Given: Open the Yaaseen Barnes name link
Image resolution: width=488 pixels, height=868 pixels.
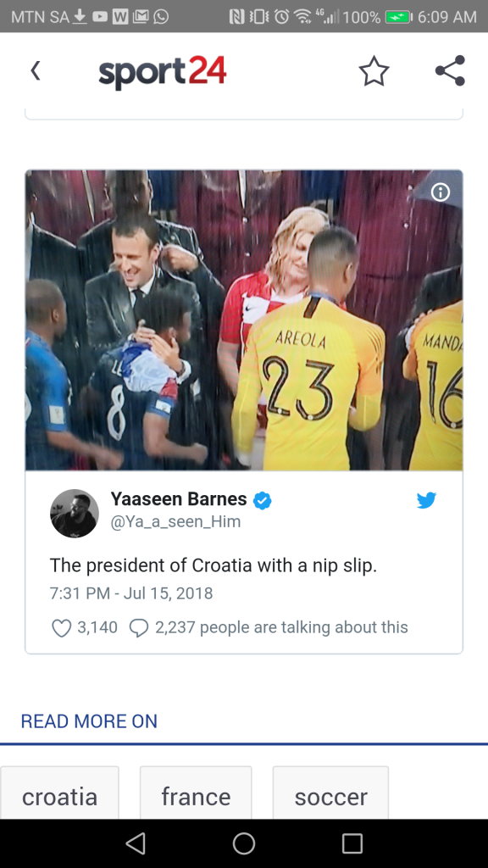Looking at the screenshot, I should click(x=179, y=498).
